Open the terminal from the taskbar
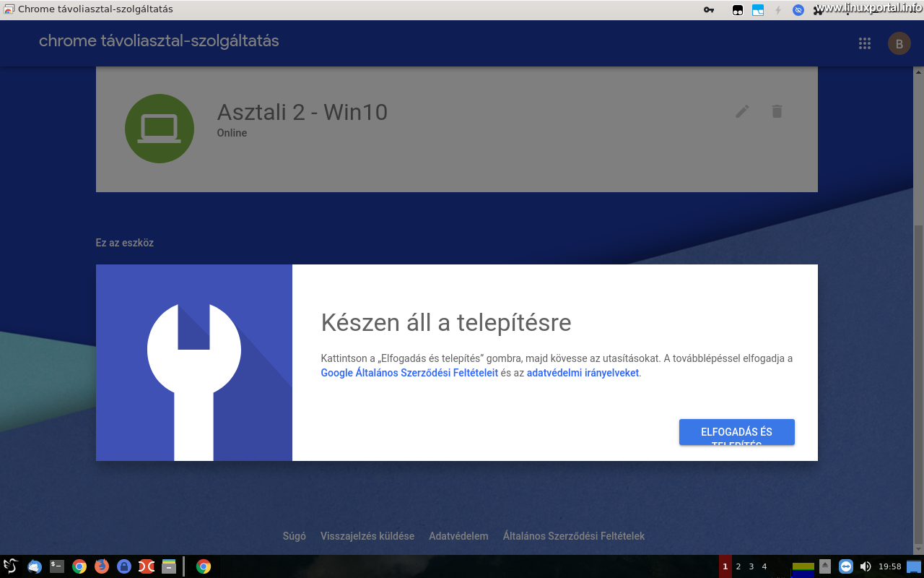The height and width of the screenshot is (578, 924). [x=57, y=566]
